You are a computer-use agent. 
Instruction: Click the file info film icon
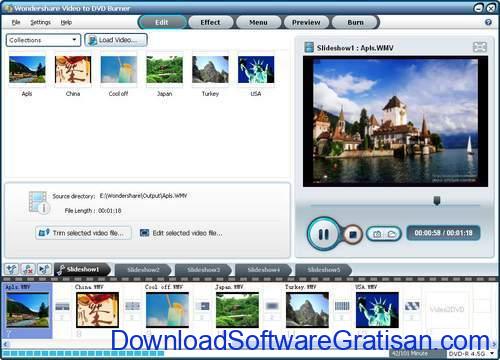click(x=39, y=202)
